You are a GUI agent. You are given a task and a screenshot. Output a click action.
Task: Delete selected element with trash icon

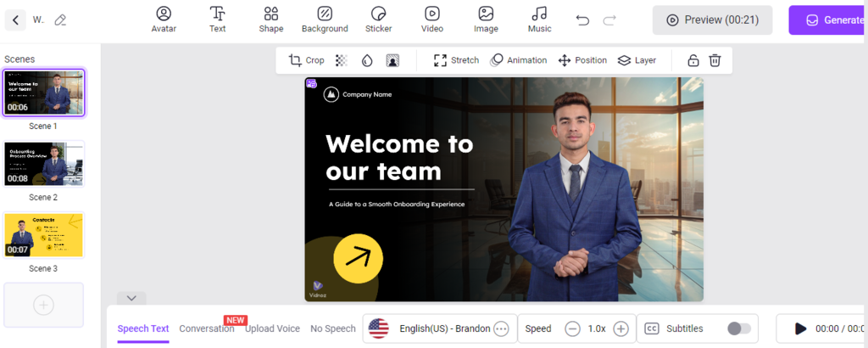point(715,60)
